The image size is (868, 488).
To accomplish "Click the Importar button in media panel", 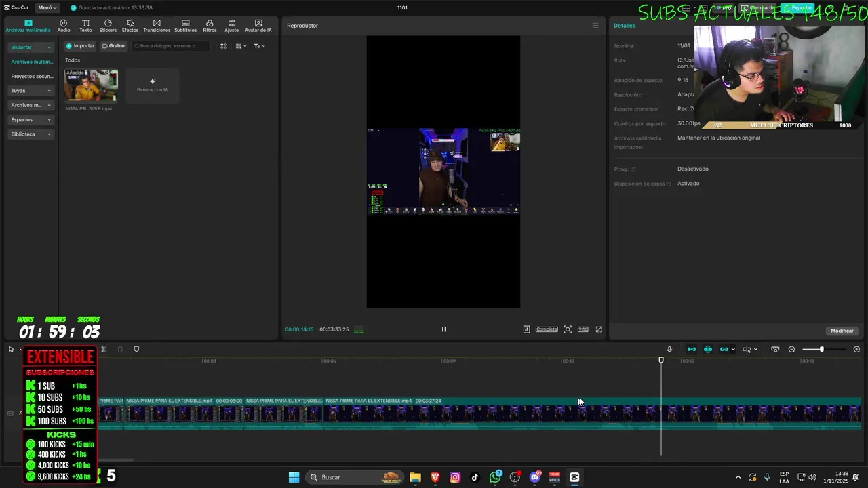I will (80, 46).
